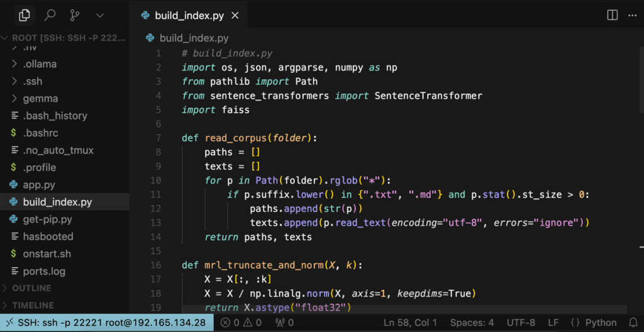The image size is (644, 332).
Task: Click the shell icon beside onstart.sh
Action: pos(14,254)
